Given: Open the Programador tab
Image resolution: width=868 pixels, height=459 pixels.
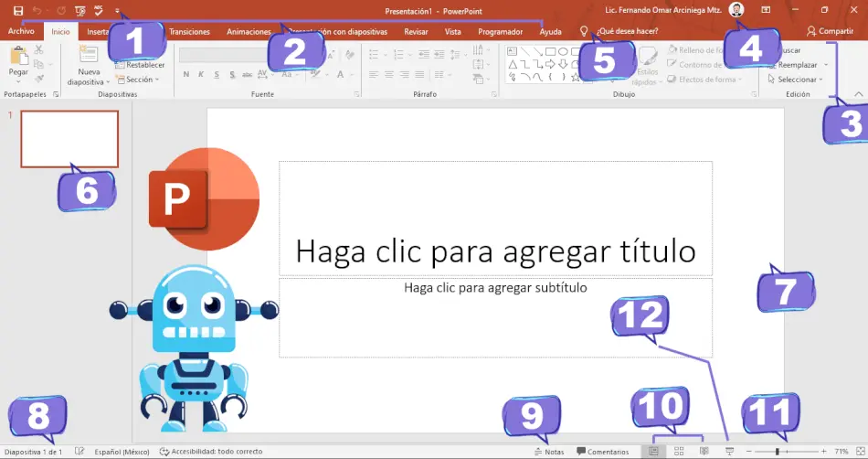Looking at the screenshot, I should (501, 32).
